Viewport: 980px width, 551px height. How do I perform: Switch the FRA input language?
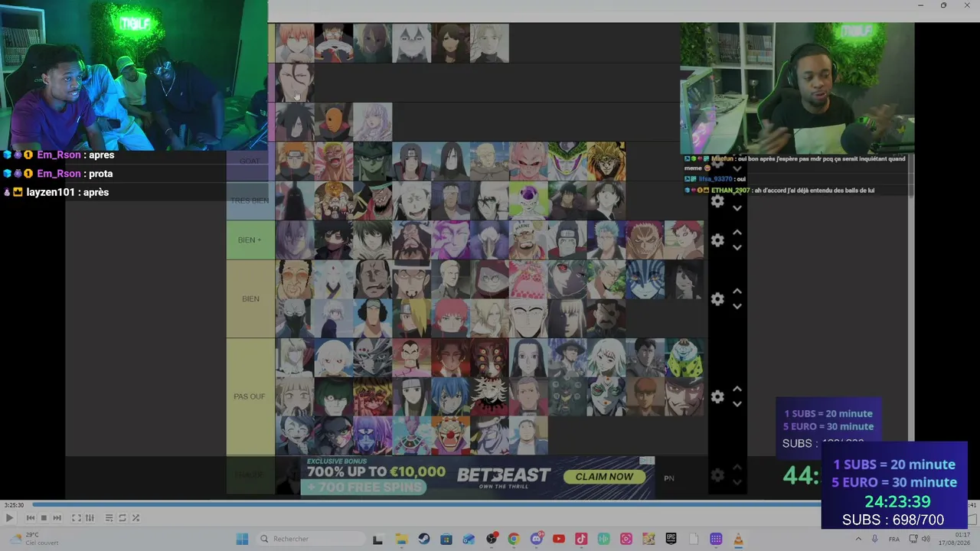tap(893, 539)
